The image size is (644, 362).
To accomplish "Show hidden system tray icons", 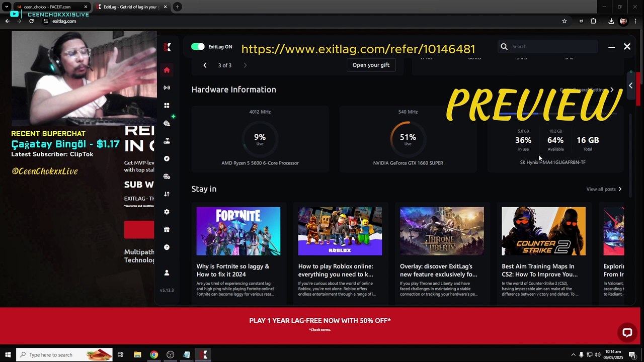I will [573, 355].
